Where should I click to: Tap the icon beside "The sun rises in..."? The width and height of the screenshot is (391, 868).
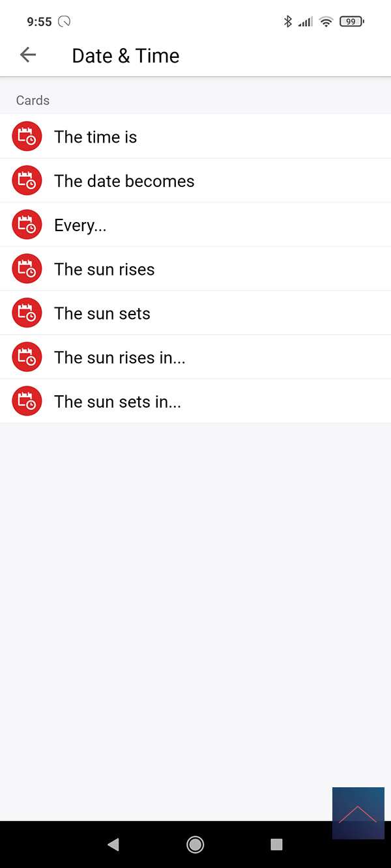[27, 357]
